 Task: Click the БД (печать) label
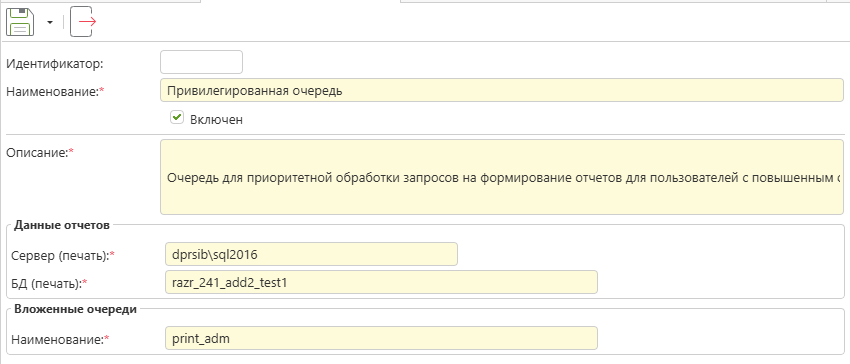pos(49,283)
